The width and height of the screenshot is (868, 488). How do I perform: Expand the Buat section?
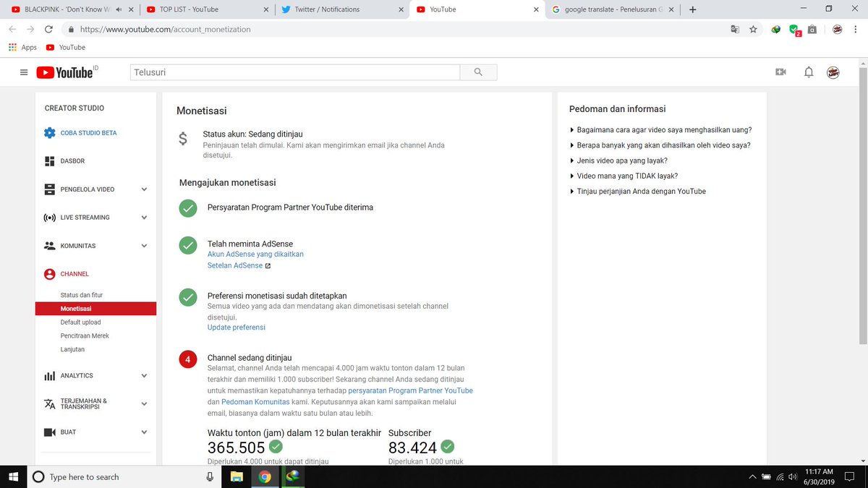pos(144,432)
